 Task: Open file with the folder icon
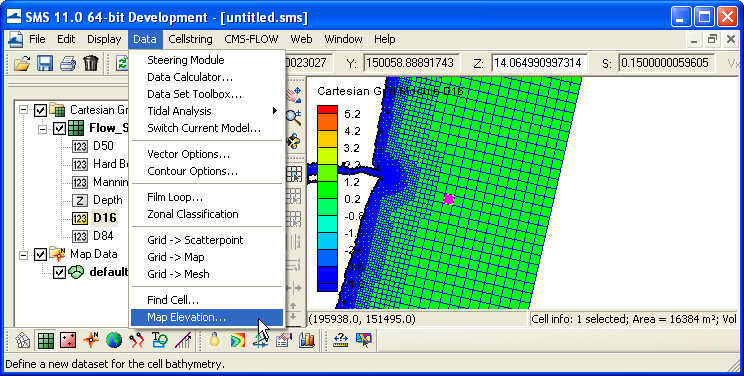22,63
